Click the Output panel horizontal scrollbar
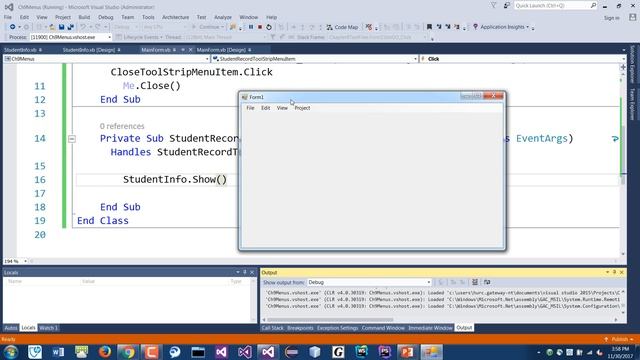640x360 pixels. coord(330,320)
